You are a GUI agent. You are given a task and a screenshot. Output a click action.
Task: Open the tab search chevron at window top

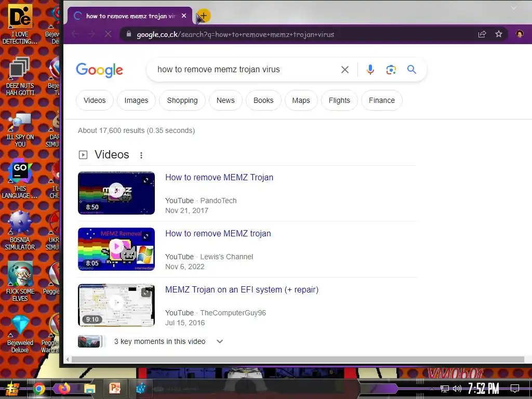tap(514, 8)
